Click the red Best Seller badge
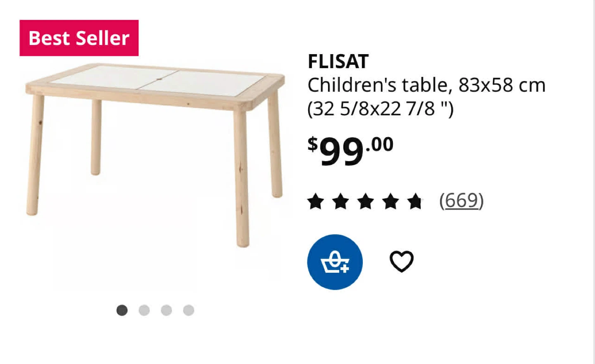Image resolution: width=595 pixels, height=364 pixels. coord(79,38)
